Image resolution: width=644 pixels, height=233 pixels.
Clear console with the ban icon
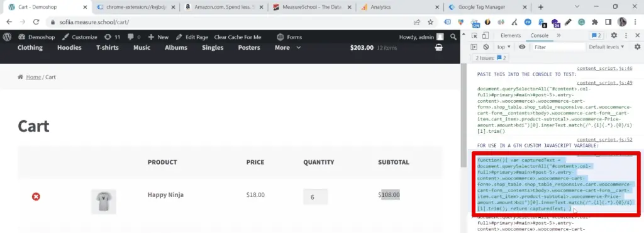pyautogui.click(x=486, y=47)
